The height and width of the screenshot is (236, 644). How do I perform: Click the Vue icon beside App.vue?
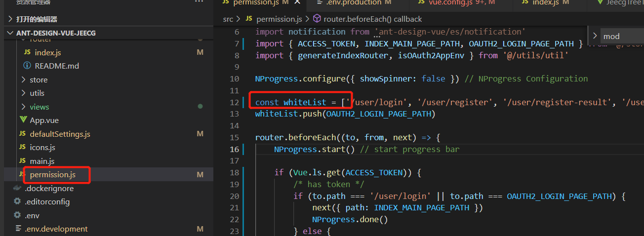click(23, 120)
